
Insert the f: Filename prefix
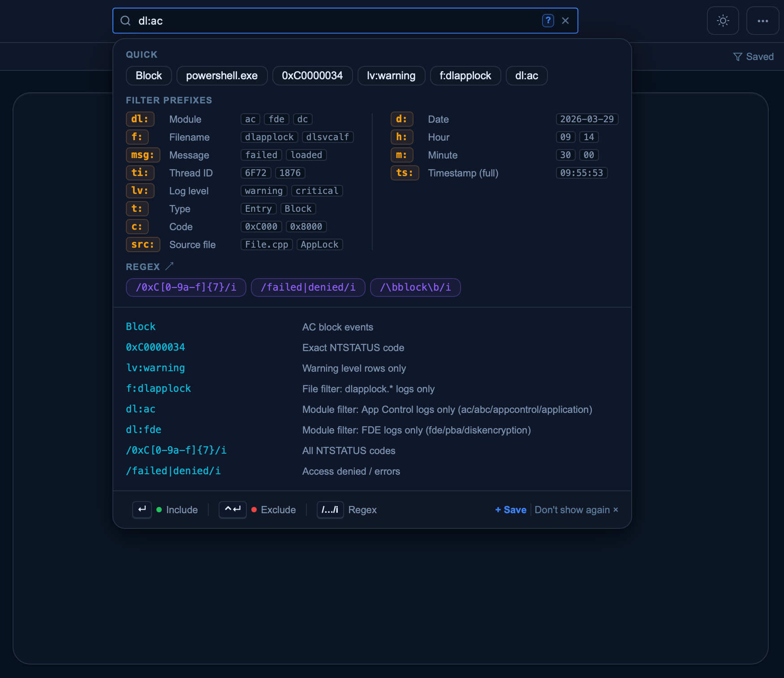137,137
